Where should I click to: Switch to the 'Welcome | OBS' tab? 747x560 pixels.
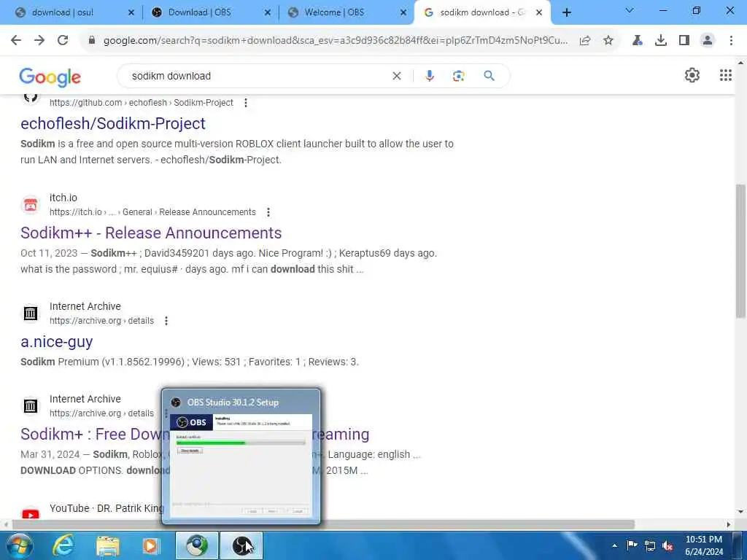point(347,12)
